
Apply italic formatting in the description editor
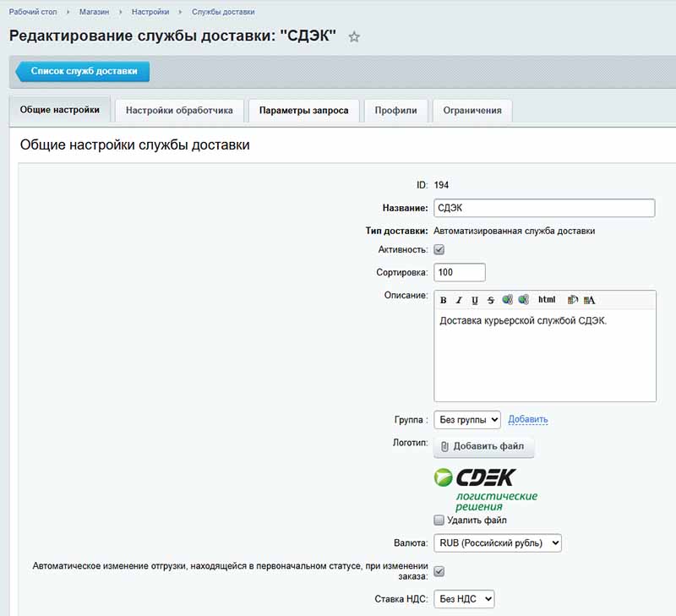pyautogui.click(x=457, y=299)
